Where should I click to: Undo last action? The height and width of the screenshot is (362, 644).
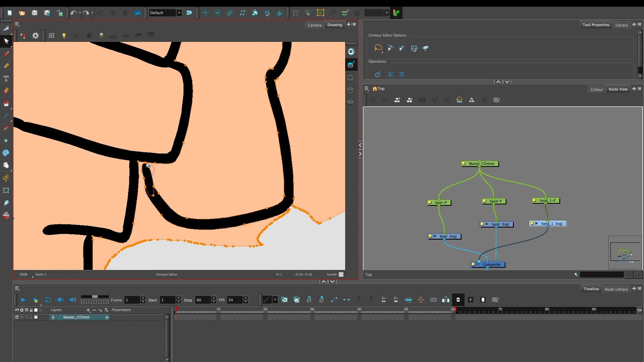pos(73,13)
